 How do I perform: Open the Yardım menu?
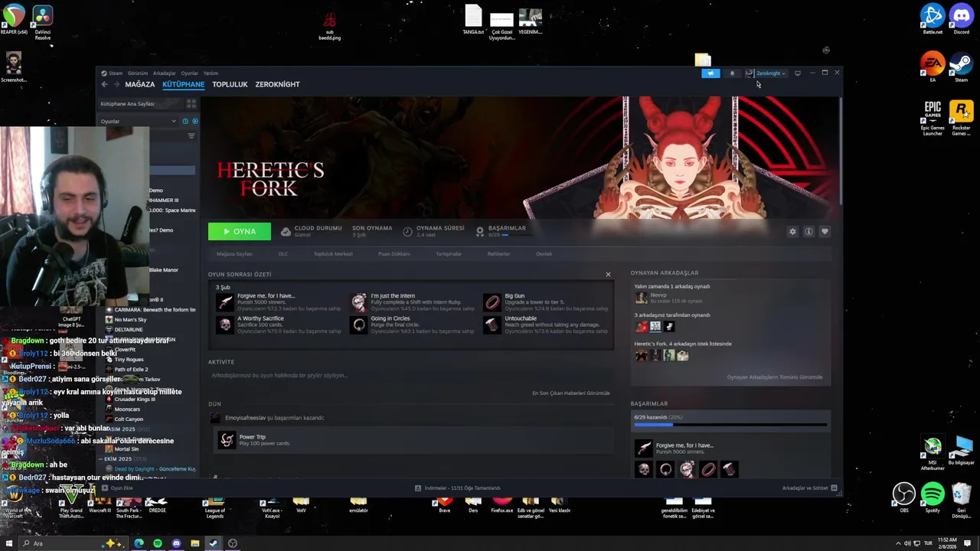coord(211,73)
